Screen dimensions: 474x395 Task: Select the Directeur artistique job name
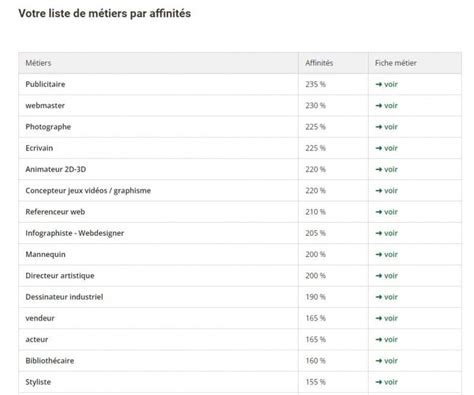(x=60, y=276)
